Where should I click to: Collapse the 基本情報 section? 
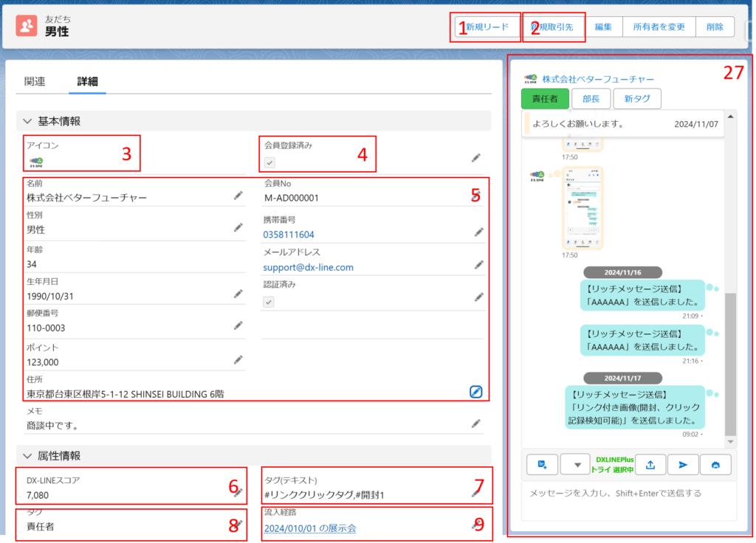tap(27, 121)
